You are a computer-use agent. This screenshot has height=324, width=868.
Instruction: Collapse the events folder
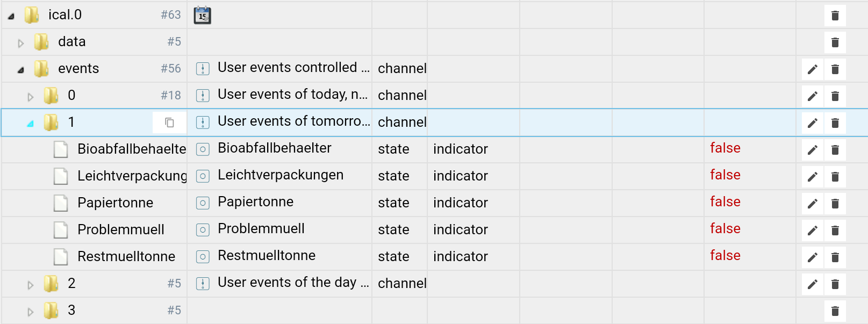[21, 70]
